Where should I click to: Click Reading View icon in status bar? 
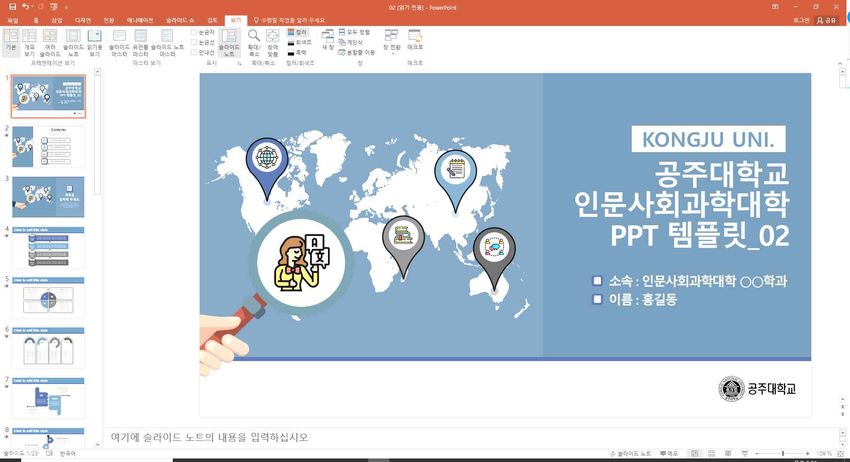tap(728, 453)
